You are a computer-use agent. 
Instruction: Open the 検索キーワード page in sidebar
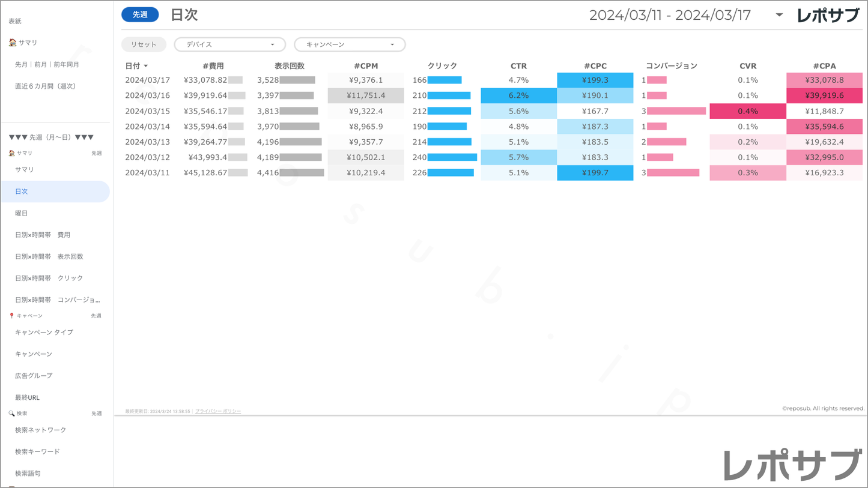click(37, 451)
